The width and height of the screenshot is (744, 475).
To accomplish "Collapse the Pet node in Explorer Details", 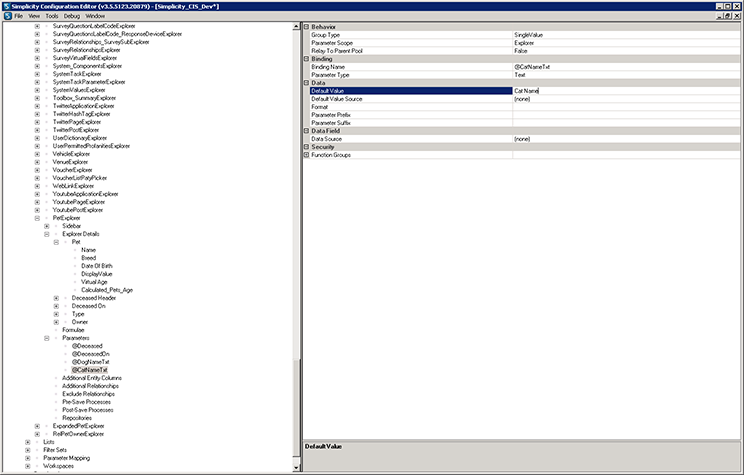I will tap(56, 242).
